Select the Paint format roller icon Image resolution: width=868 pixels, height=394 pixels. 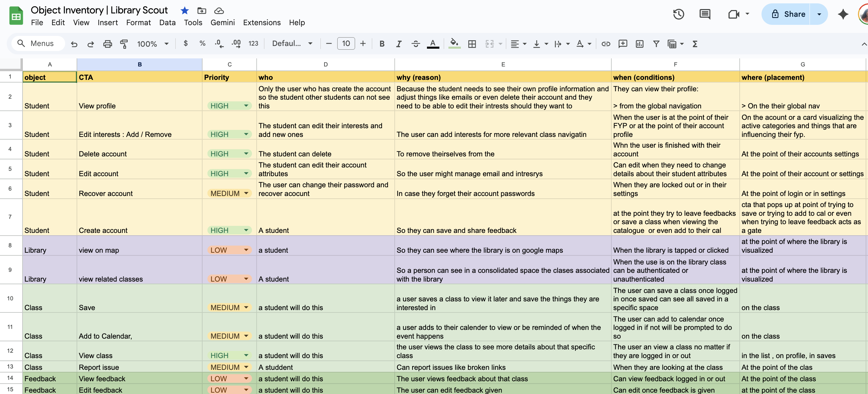point(124,44)
